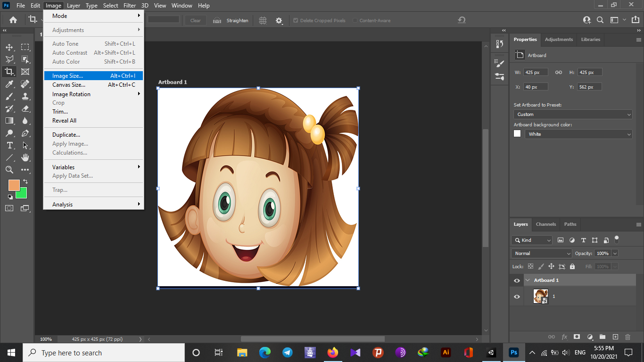Screen dimensions: 644x362
Task: Click the link width and height icon
Action: tap(559, 72)
